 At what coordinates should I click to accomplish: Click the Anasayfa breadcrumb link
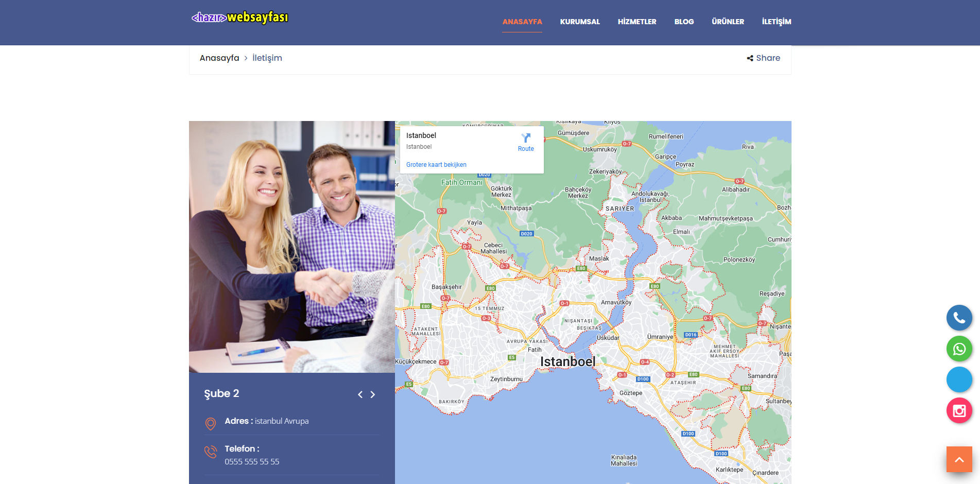219,58
